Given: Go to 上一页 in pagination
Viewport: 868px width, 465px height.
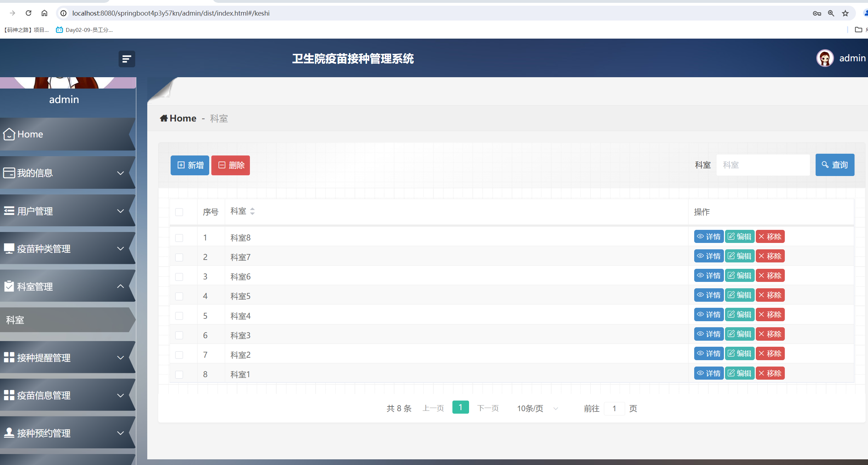Looking at the screenshot, I should [433, 408].
